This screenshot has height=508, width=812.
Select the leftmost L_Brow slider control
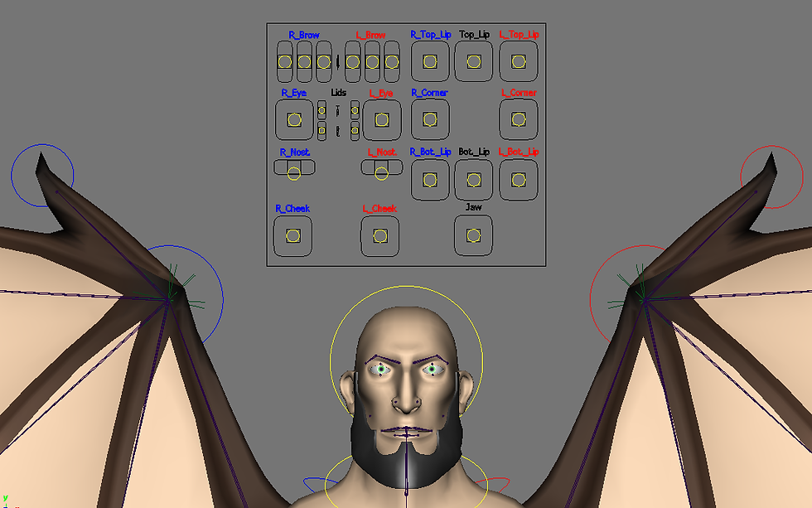(x=353, y=62)
